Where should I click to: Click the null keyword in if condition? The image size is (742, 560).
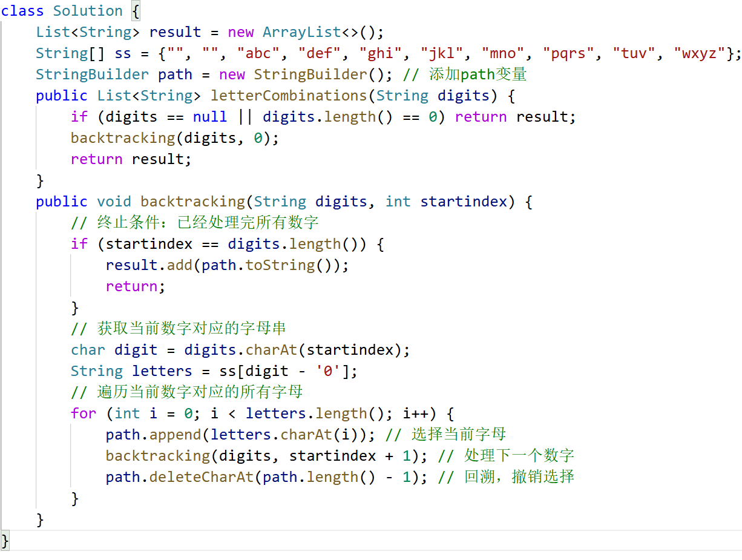(210, 117)
